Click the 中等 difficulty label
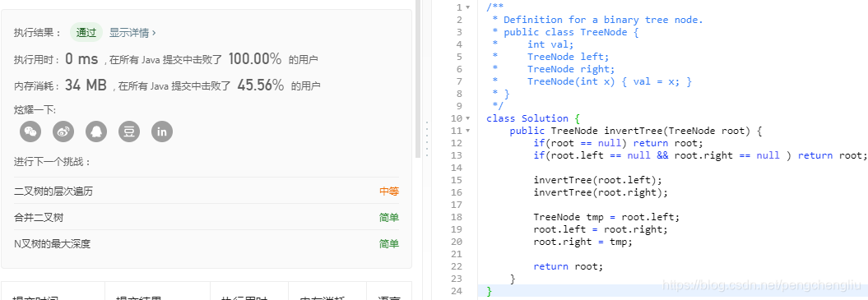Screen dimensions: 868x300 pyautogui.click(x=389, y=192)
